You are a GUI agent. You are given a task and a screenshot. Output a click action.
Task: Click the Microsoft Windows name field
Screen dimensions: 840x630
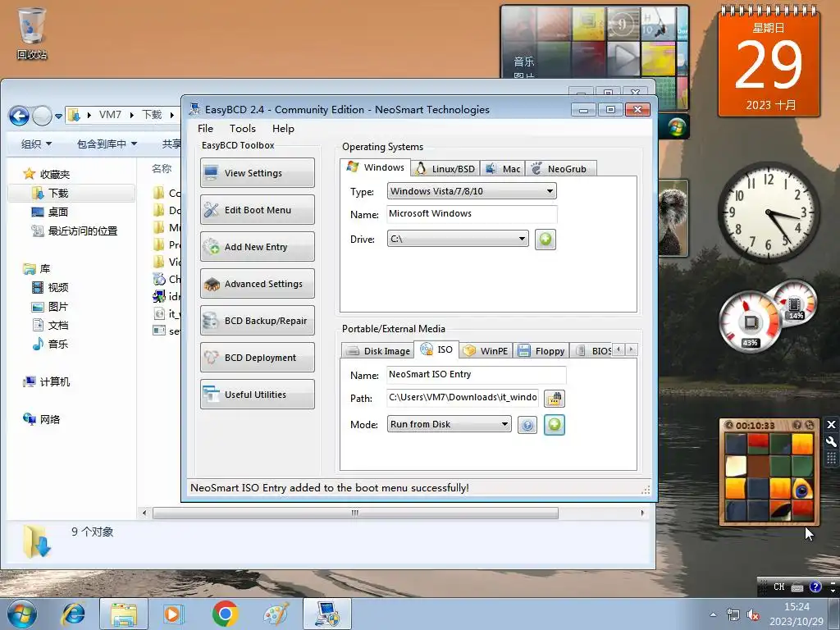click(472, 214)
